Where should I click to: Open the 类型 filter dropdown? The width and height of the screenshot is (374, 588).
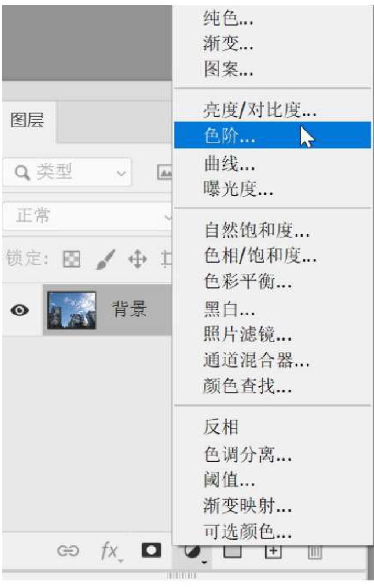click(x=67, y=172)
